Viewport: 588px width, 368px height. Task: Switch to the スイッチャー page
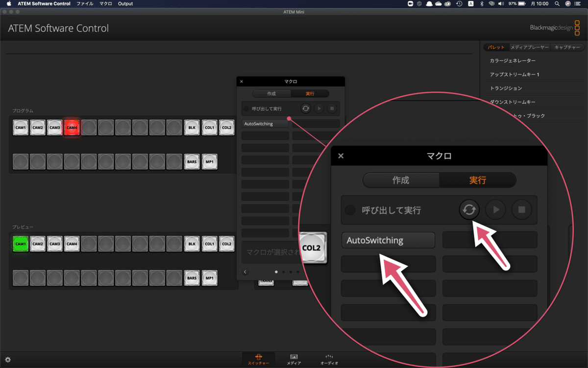[258, 360]
